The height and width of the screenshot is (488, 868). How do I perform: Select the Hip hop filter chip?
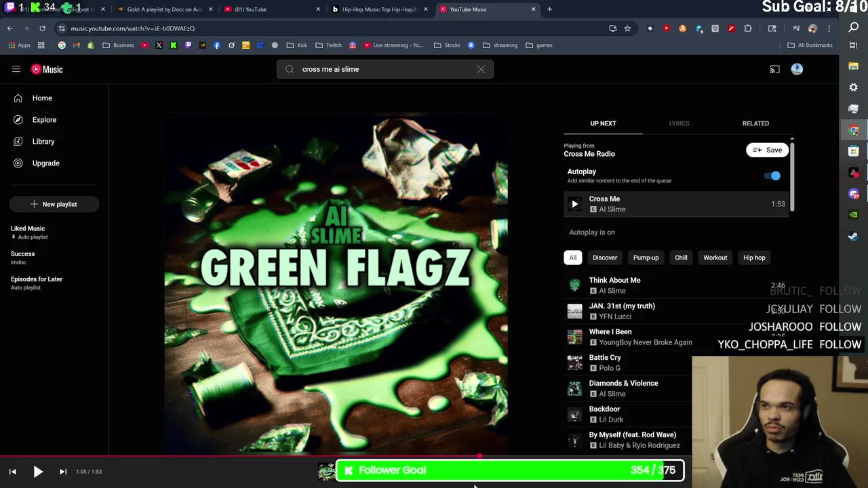(x=754, y=258)
